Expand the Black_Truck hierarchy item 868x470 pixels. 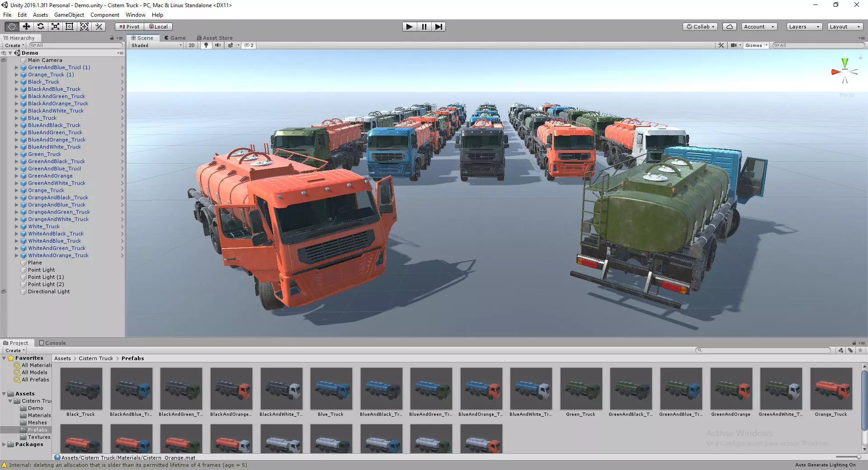pyautogui.click(x=17, y=82)
